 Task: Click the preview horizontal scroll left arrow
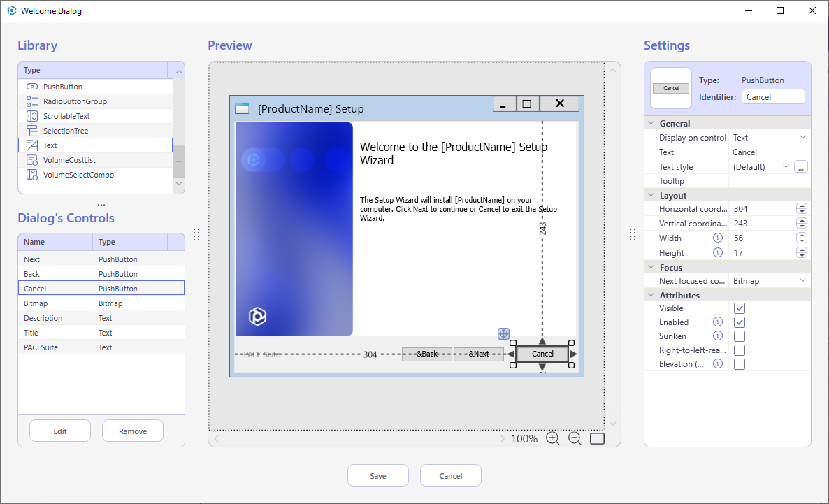tap(216, 438)
